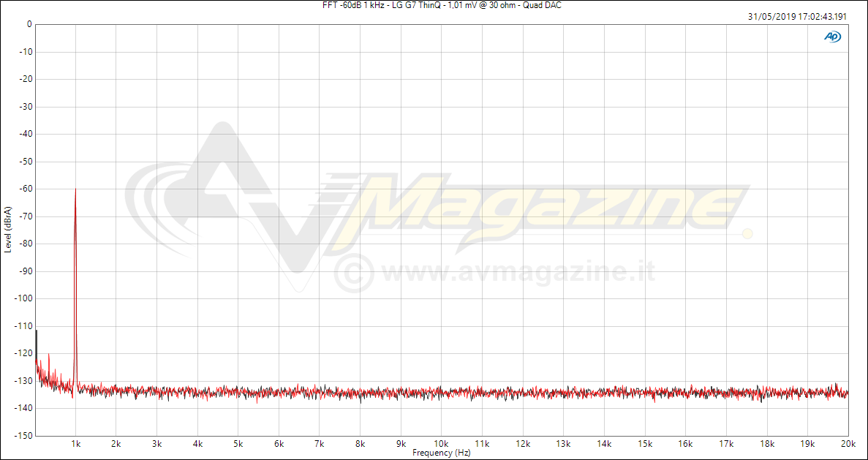Viewport: 868px width, 460px height.
Task: Click the 5k frequency axis tick label
Action: 238,444
